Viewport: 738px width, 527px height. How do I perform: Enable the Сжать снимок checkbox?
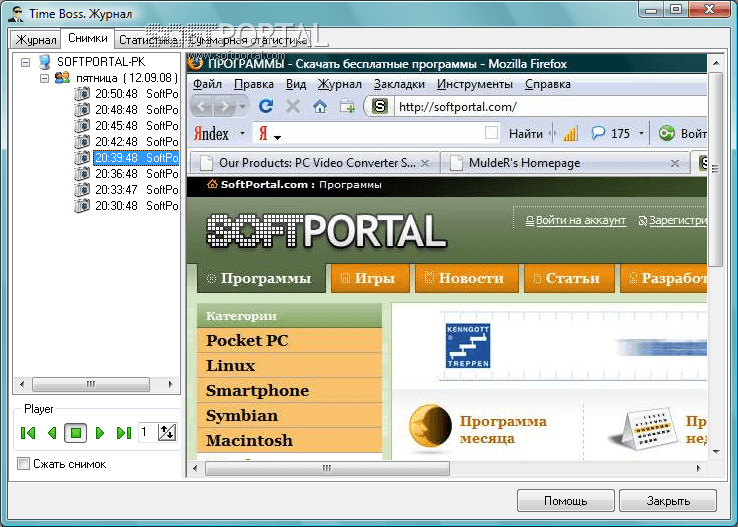23,463
